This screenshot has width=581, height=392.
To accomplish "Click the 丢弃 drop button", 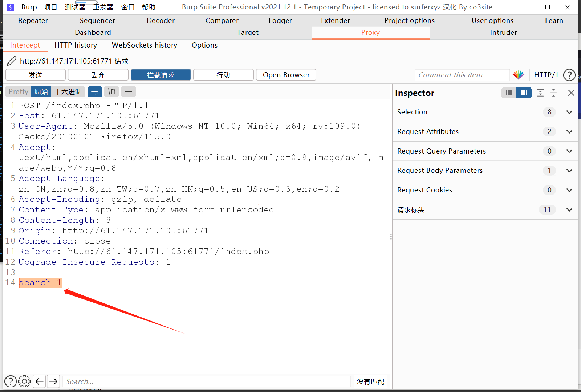I will (x=98, y=75).
